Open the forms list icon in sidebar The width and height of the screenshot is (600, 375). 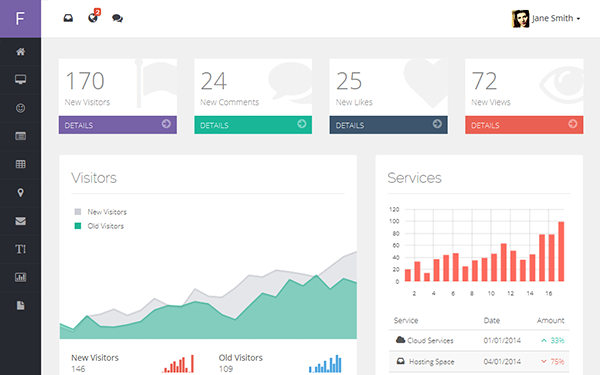coord(20,136)
